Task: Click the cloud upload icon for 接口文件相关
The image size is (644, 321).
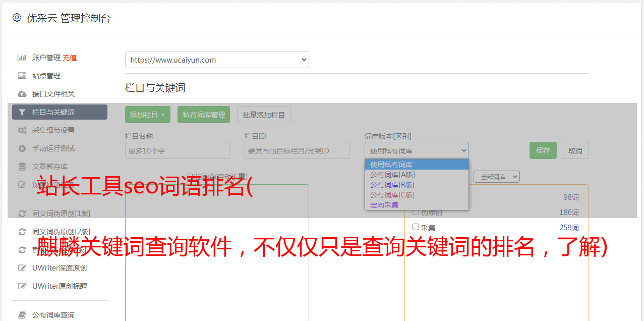Action: coord(22,94)
